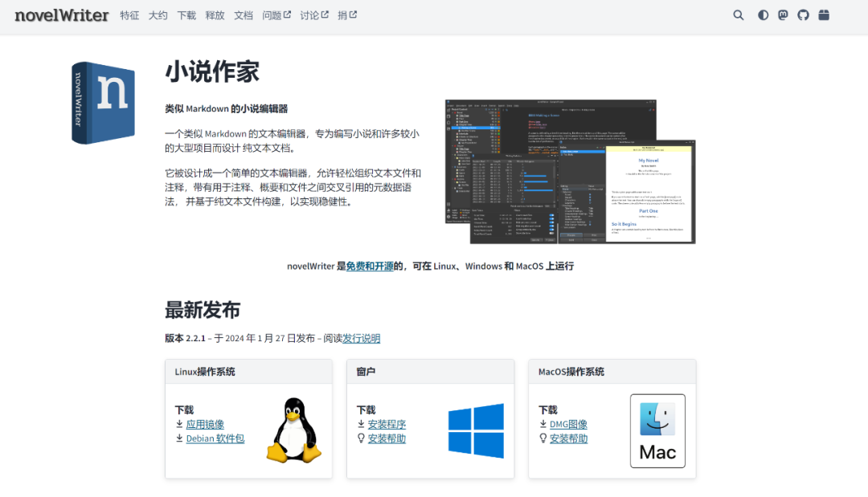Click download arrow icon beside 安装程序
The image size is (868, 497).
(361, 424)
